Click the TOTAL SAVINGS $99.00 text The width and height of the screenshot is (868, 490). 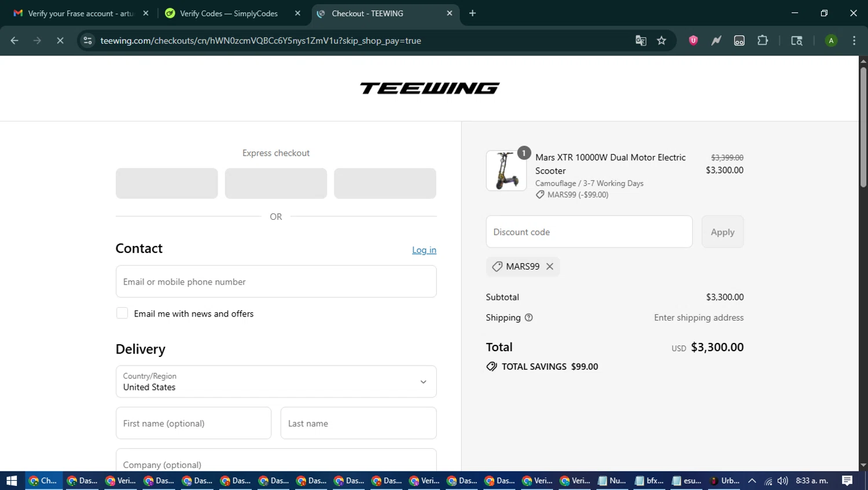550,367
